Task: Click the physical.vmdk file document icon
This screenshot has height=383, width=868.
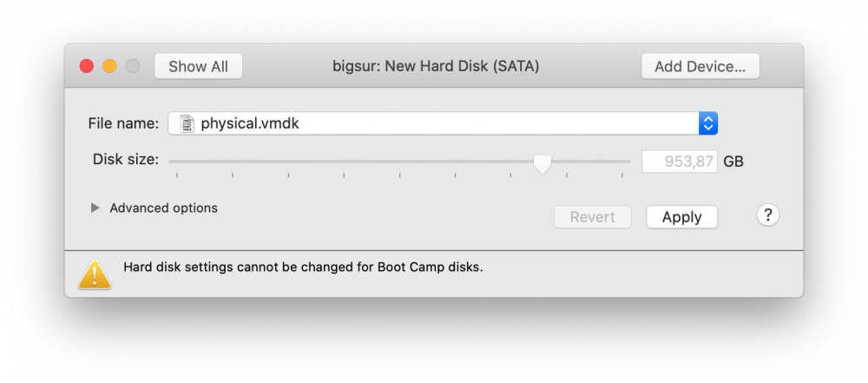Action: [187, 123]
